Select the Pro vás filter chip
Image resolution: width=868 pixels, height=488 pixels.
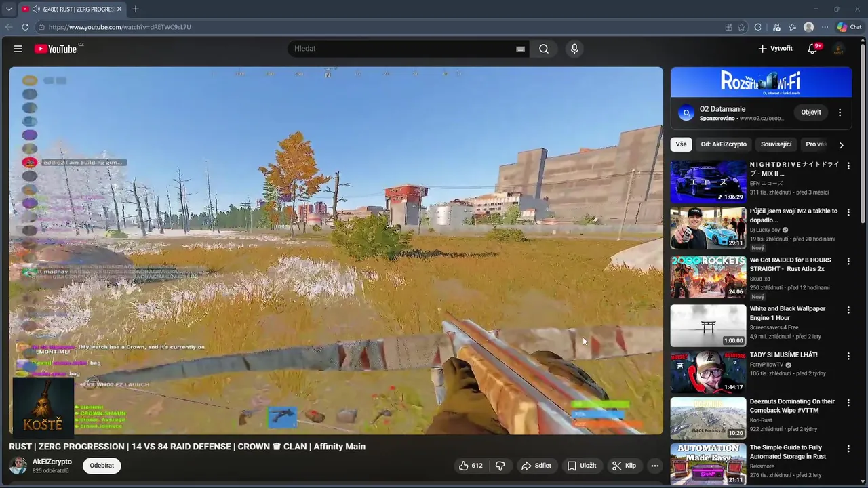tap(816, 144)
